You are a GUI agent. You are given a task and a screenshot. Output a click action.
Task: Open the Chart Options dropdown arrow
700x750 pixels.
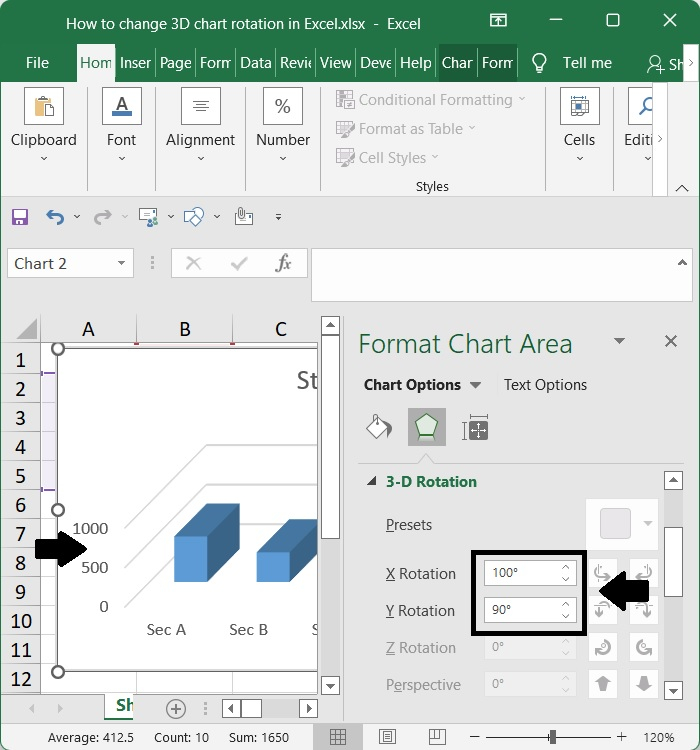(475, 385)
